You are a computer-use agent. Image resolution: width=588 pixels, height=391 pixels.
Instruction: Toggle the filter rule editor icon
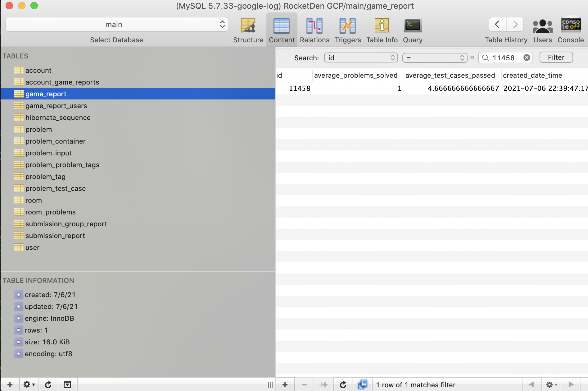tap(362, 385)
